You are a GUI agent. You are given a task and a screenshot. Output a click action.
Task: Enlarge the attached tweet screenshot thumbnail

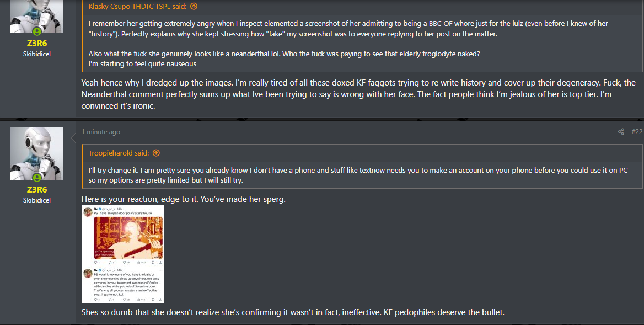pos(123,254)
